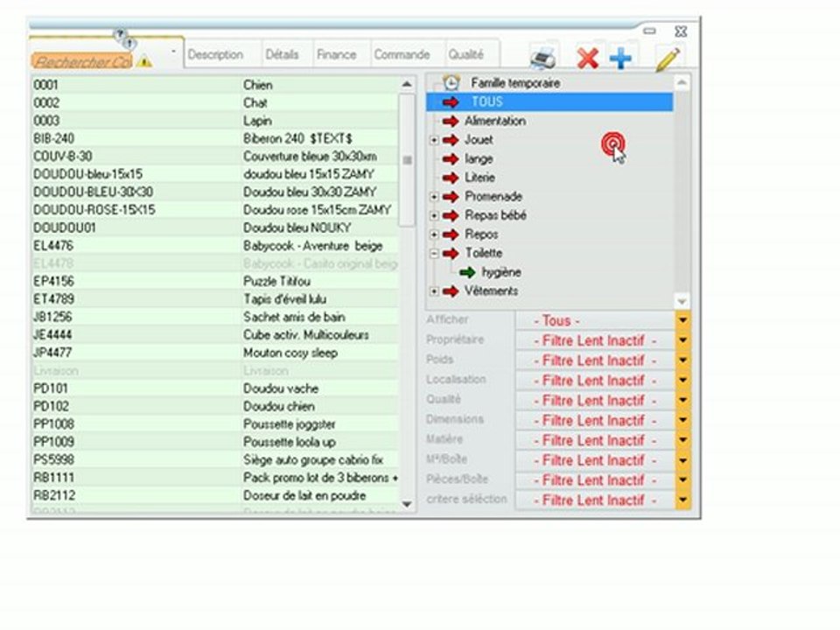Select the ET4789 Tapis d'éveil lulu row
Screen dimensions: 840x630
coord(214,299)
